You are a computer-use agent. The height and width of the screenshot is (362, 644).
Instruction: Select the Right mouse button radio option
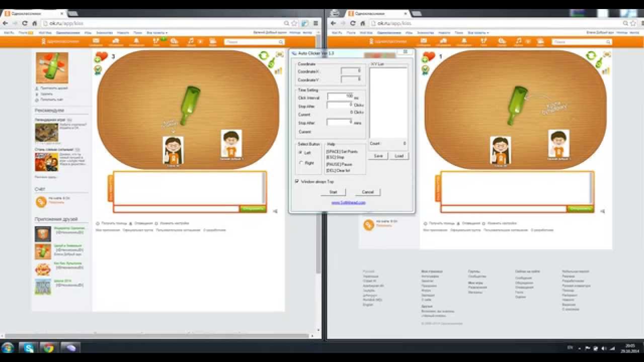click(301, 163)
